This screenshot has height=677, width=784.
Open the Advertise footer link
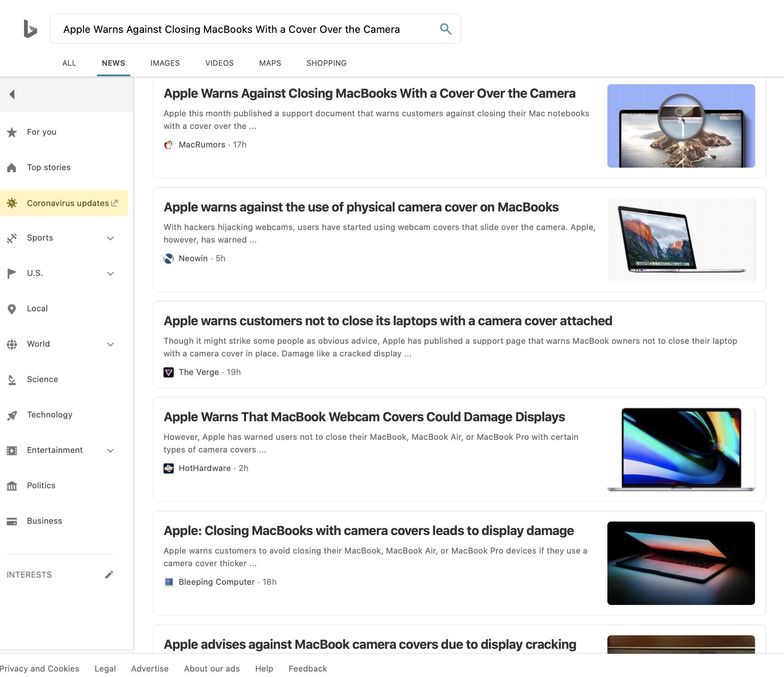pos(150,669)
